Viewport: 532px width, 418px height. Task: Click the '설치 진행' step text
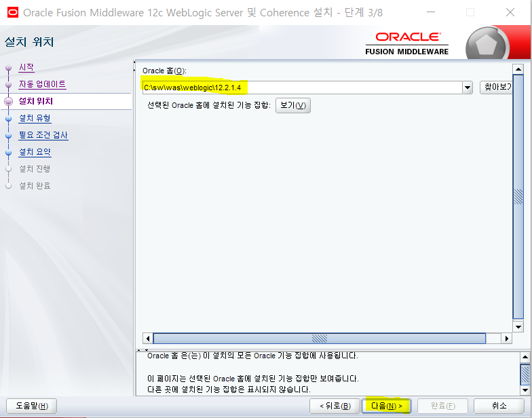pyautogui.click(x=35, y=168)
